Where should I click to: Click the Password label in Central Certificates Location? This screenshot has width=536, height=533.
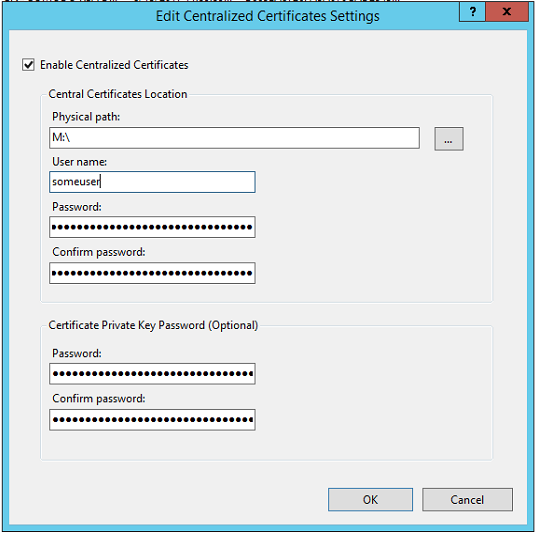point(77,207)
